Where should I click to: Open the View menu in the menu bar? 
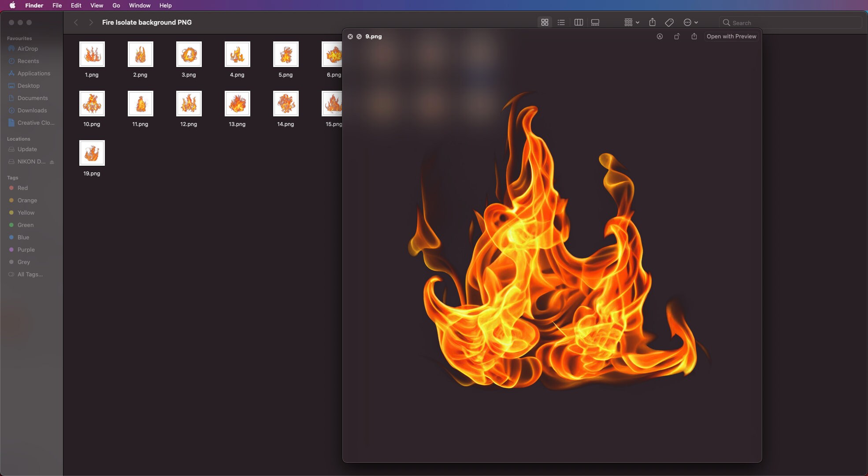[x=96, y=5]
